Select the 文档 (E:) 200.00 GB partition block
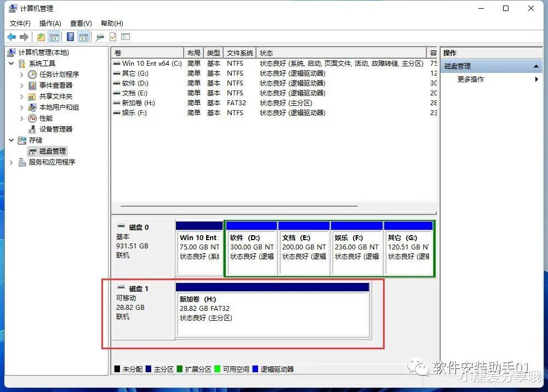 304,248
